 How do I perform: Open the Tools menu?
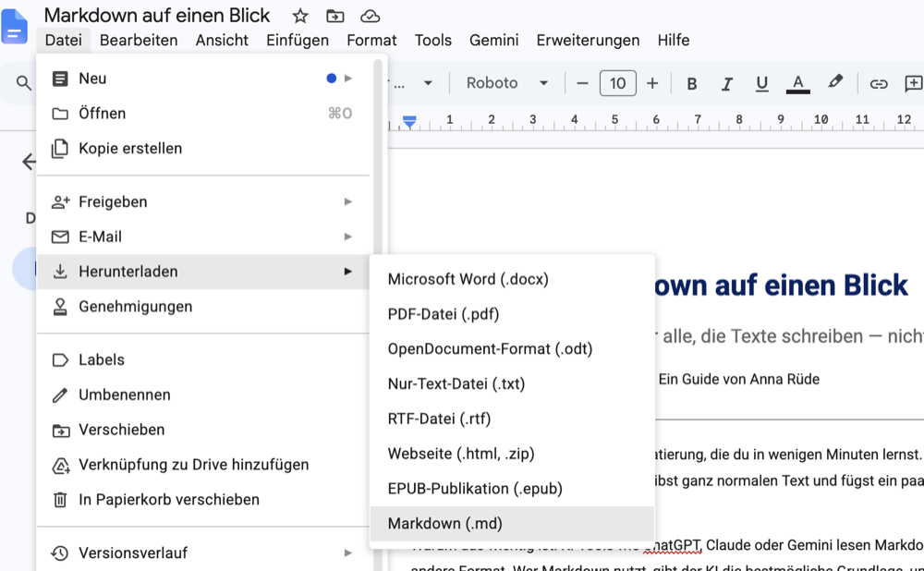click(x=433, y=40)
